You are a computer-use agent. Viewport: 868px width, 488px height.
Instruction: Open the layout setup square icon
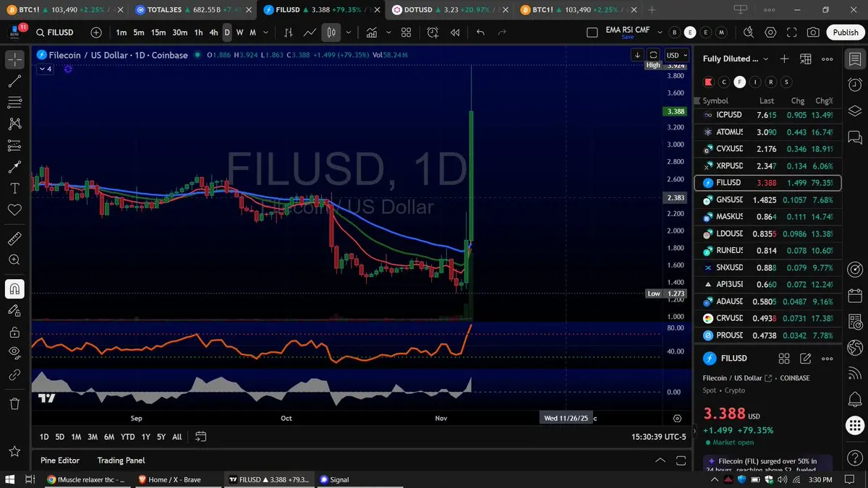(592, 33)
